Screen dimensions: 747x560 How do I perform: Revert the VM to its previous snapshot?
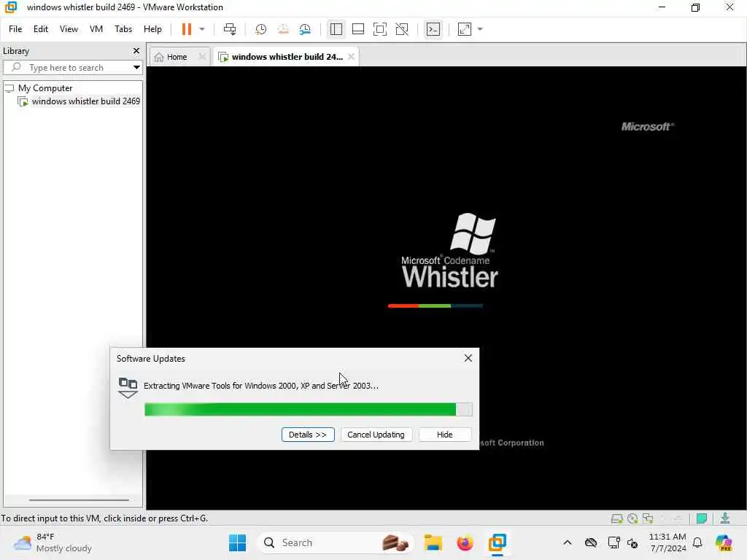[283, 29]
